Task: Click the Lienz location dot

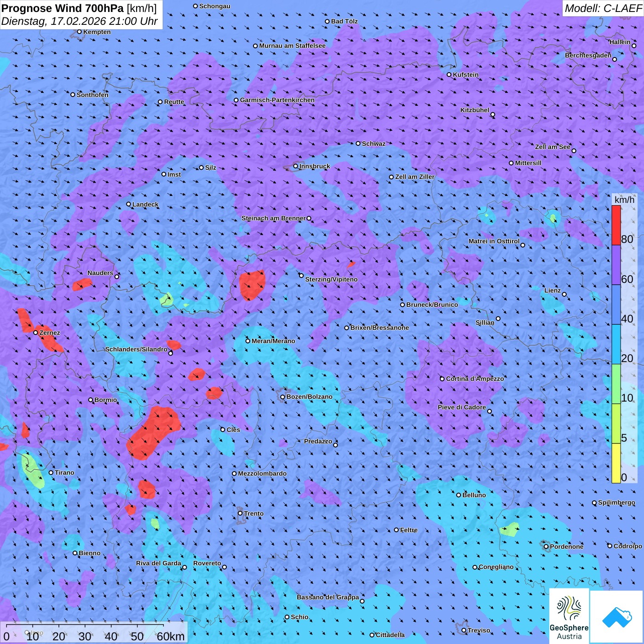Action: click(564, 294)
